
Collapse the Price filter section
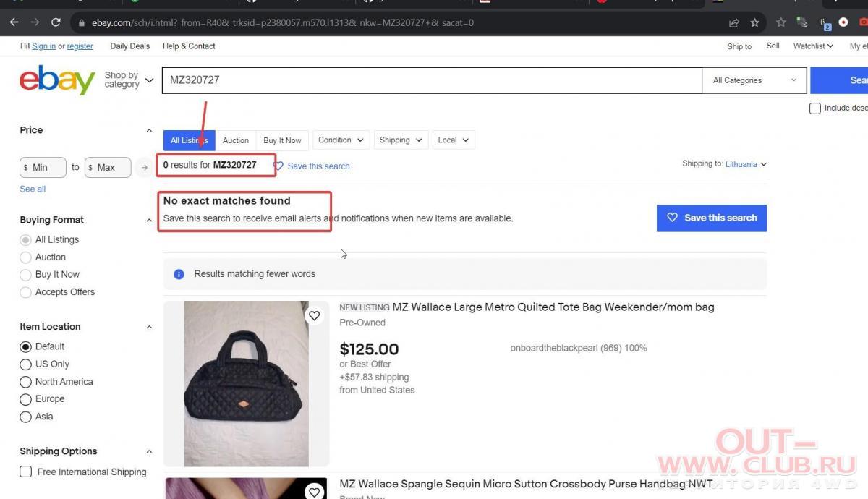tap(149, 131)
